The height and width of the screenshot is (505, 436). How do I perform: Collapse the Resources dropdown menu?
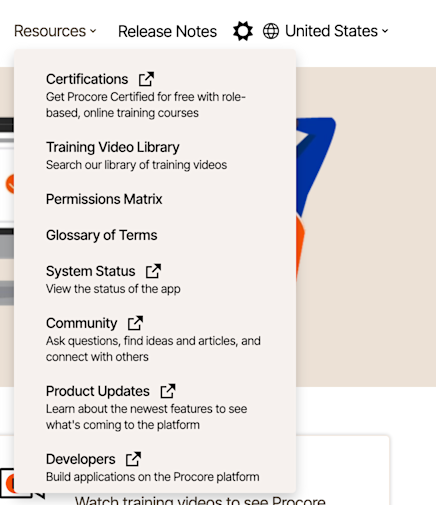[x=55, y=31]
